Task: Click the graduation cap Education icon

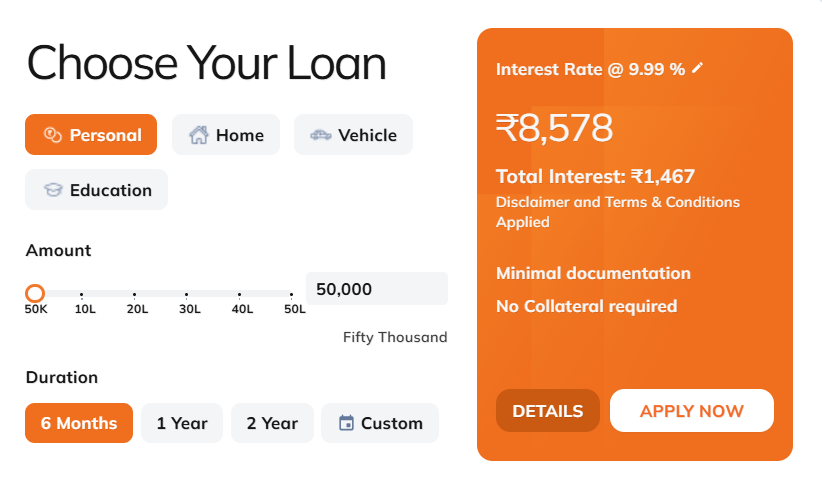Action: click(x=52, y=190)
